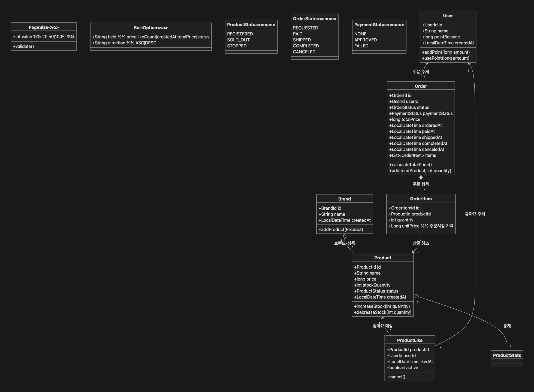Click the PageSize<vo> class header
Viewport: 534px width, 392px height.
click(44, 27)
